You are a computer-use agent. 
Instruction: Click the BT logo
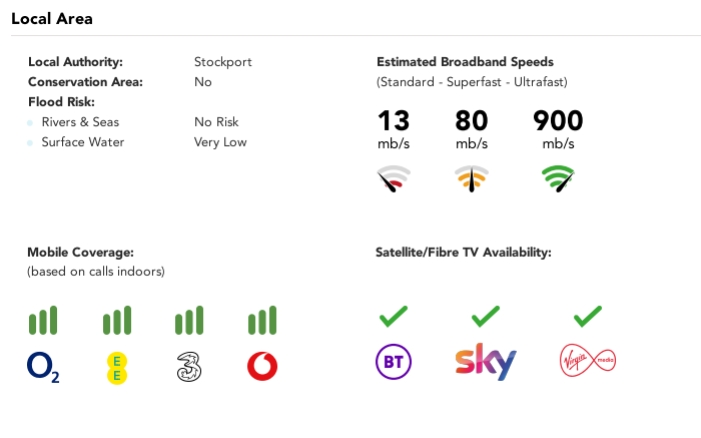coord(393,361)
